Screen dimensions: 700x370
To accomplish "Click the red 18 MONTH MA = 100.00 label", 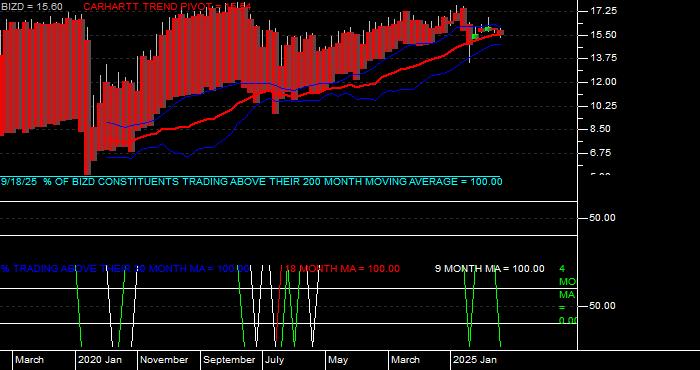I will pyautogui.click(x=342, y=269).
